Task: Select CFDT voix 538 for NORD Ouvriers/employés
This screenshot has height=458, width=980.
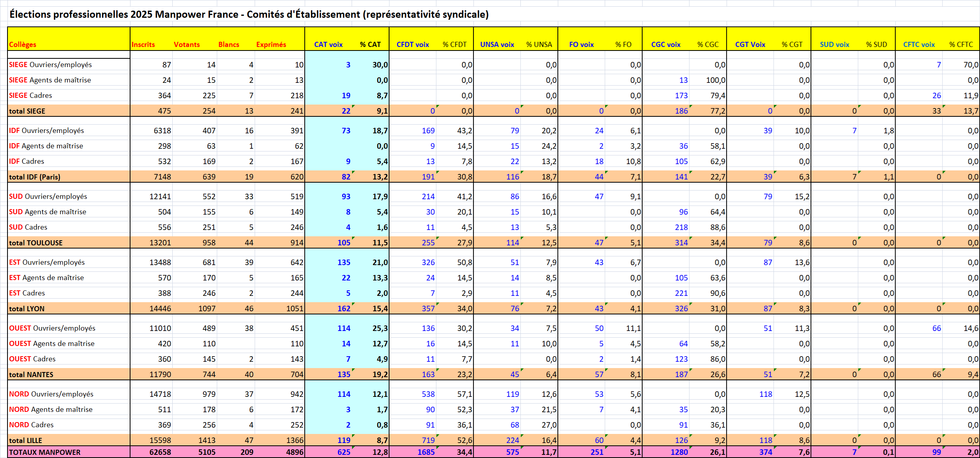Action: click(x=428, y=394)
